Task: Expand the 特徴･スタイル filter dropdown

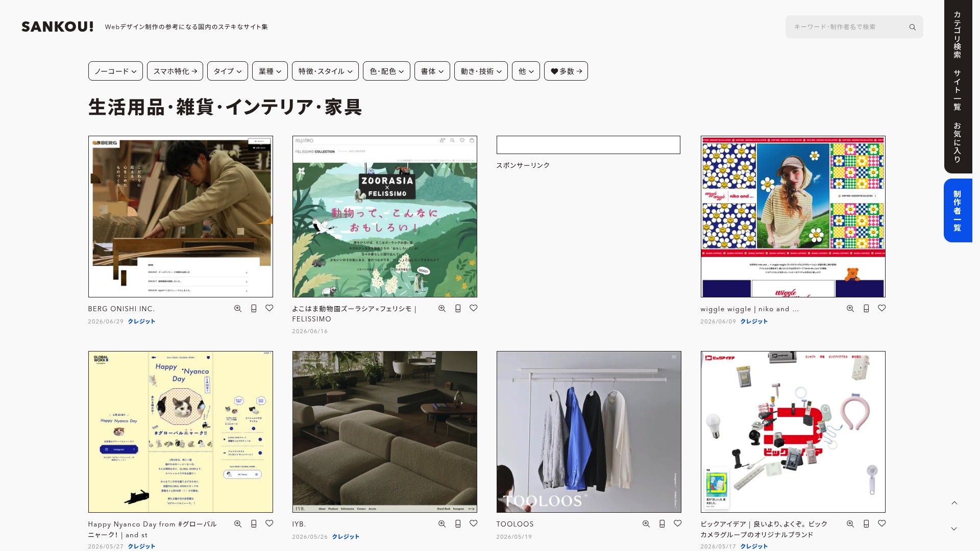Action: (x=325, y=71)
